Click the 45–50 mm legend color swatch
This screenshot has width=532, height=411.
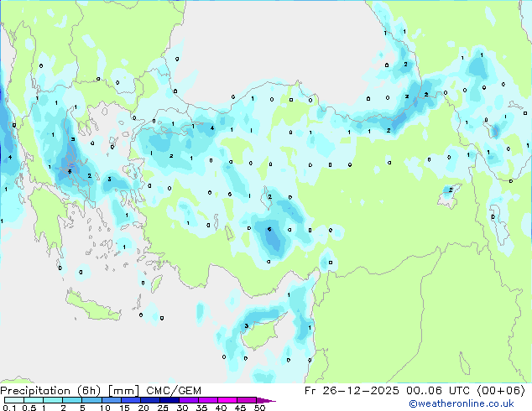[x=247, y=400]
